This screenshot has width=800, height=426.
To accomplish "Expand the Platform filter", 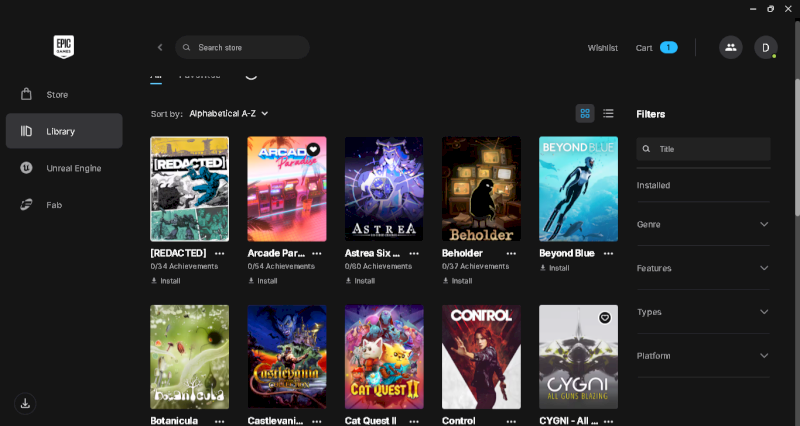I will point(703,356).
